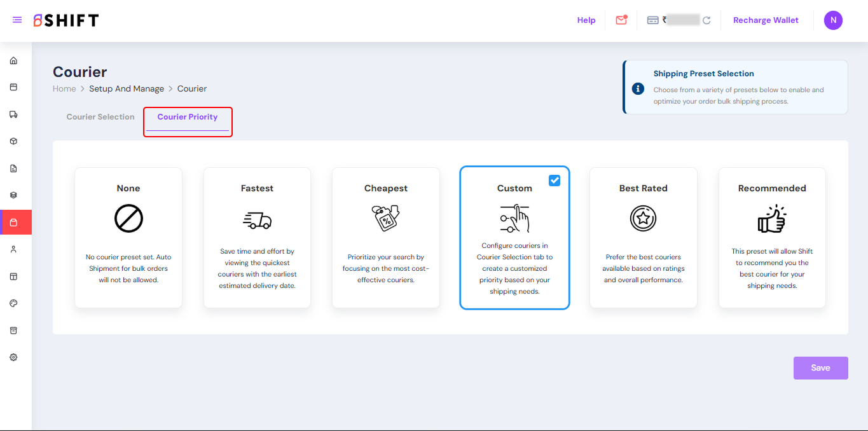Image resolution: width=868 pixels, height=431 pixels.
Task: Click the layers stack sidebar icon
Action: (x=13, y=195)
